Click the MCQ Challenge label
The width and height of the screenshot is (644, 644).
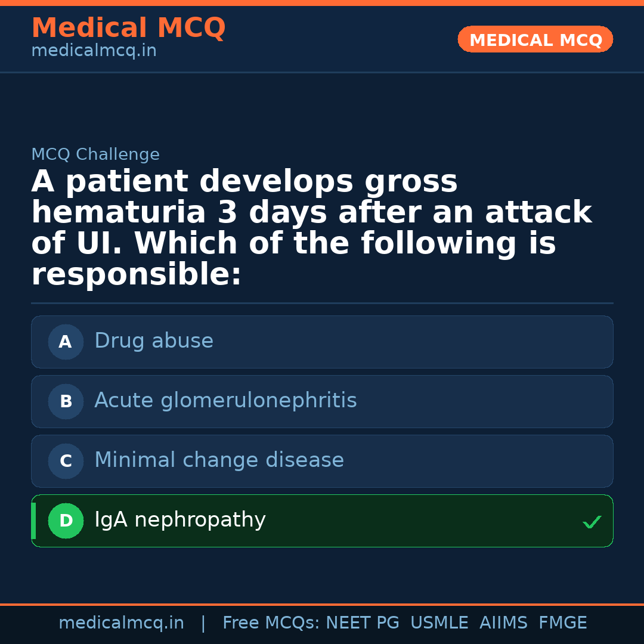click(x=95, y=154)
